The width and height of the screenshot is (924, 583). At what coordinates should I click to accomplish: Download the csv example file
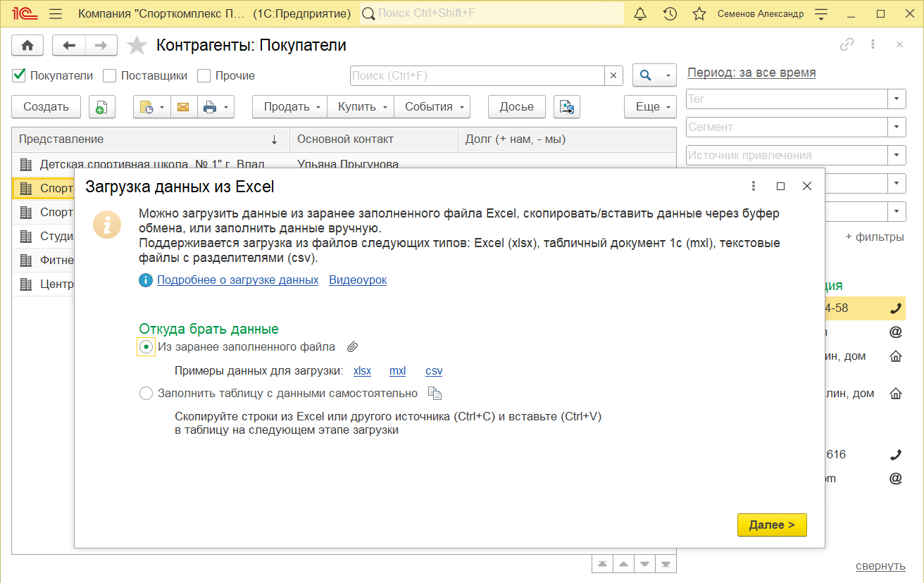[x=434, y=370]
